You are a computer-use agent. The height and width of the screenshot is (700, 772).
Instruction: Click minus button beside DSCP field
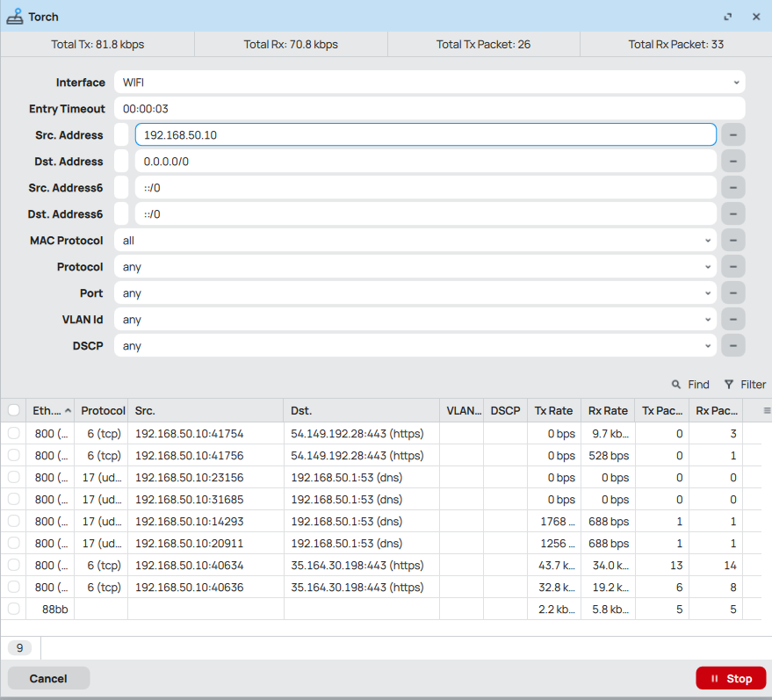click(732, 346)
